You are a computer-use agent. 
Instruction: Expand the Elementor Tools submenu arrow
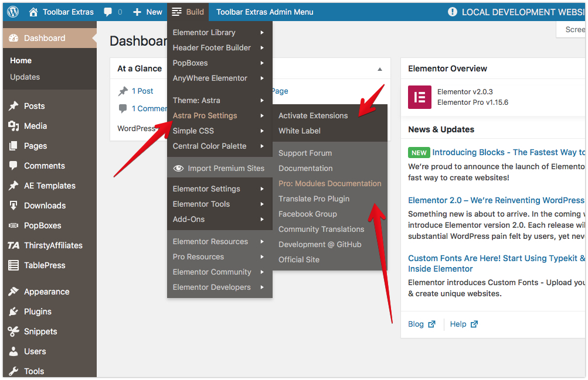coord(262,204)
